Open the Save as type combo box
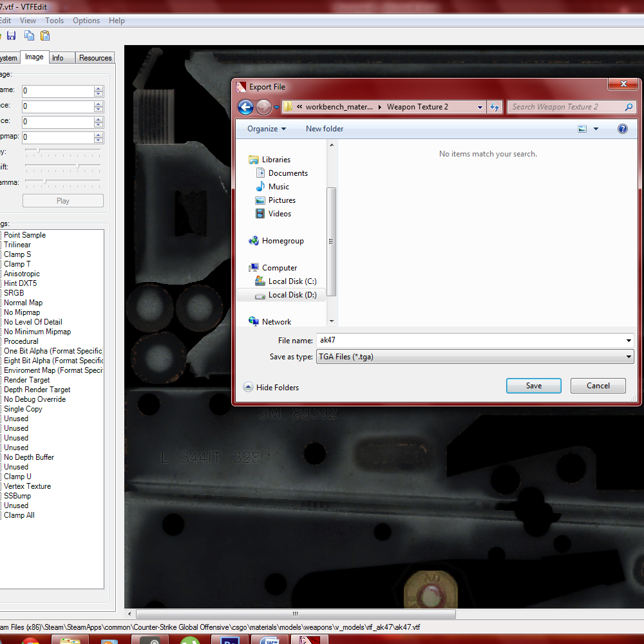Viewport: 644px width, 644px height. [x=475, y=357]
